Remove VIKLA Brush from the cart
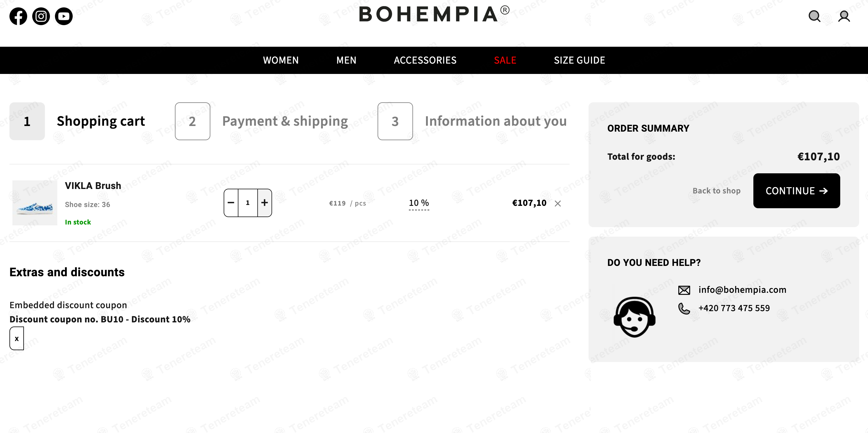 pos(558,203)
